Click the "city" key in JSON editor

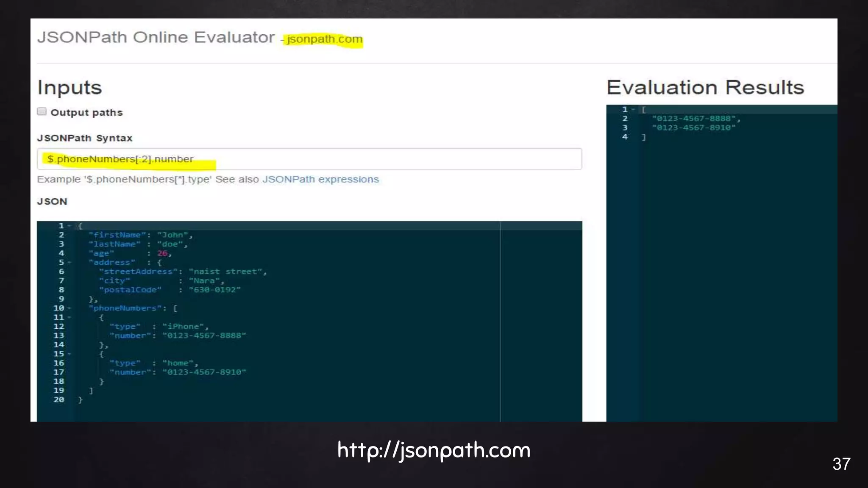[114, 281]
